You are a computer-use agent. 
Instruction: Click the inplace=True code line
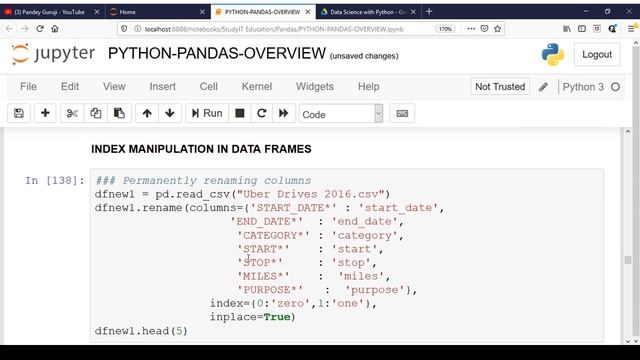[x=252, y=317]
